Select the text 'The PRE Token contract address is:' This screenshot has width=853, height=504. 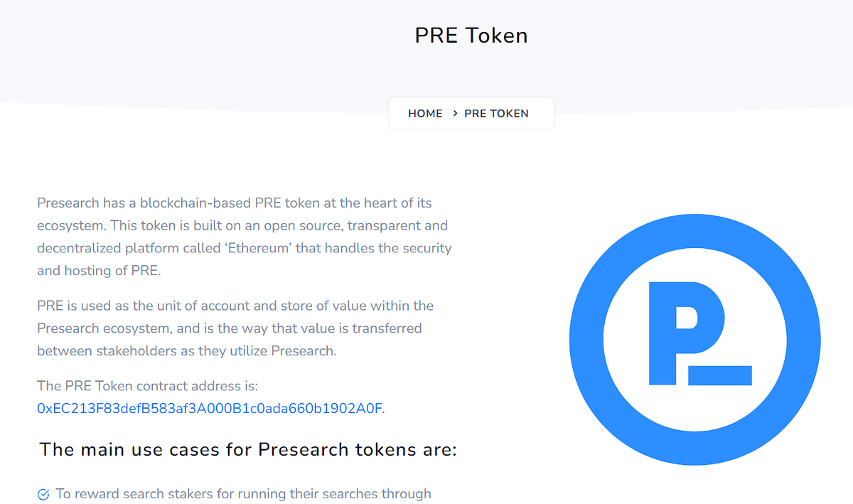148,385
